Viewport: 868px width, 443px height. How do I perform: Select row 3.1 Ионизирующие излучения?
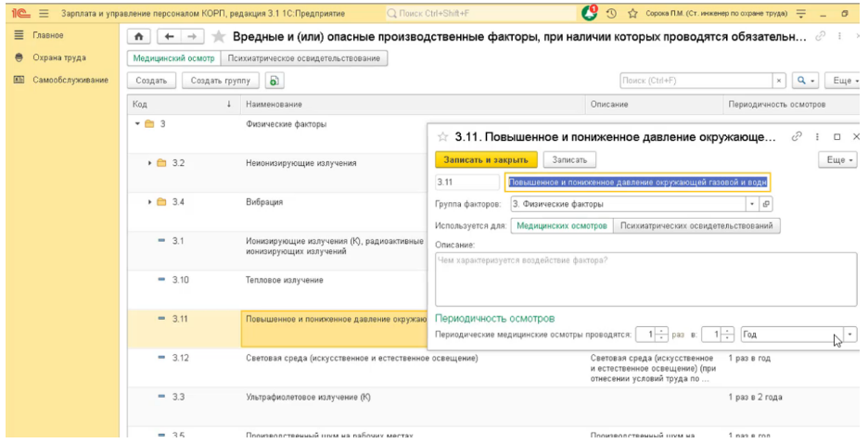(276, 251)
